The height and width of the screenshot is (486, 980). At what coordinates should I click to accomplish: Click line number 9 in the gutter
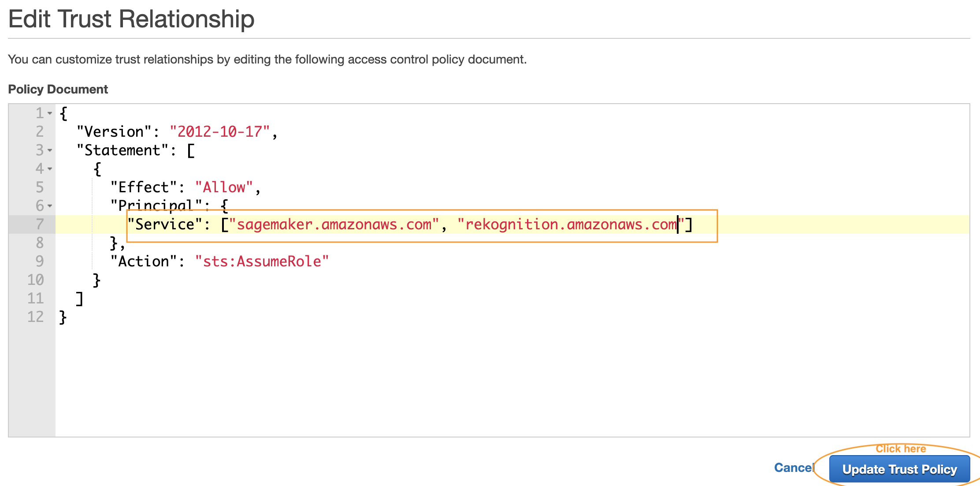pos(40,262)
